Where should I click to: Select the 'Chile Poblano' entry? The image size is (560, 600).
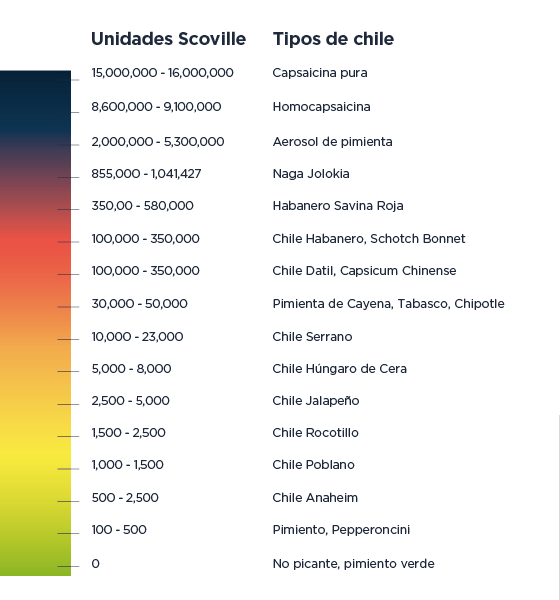313,465
